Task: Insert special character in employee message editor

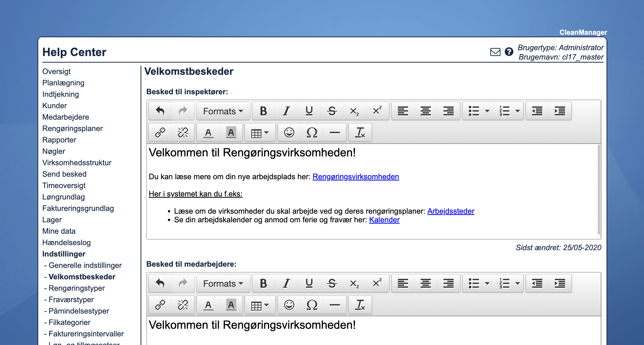Action: (x=312, y=305)
